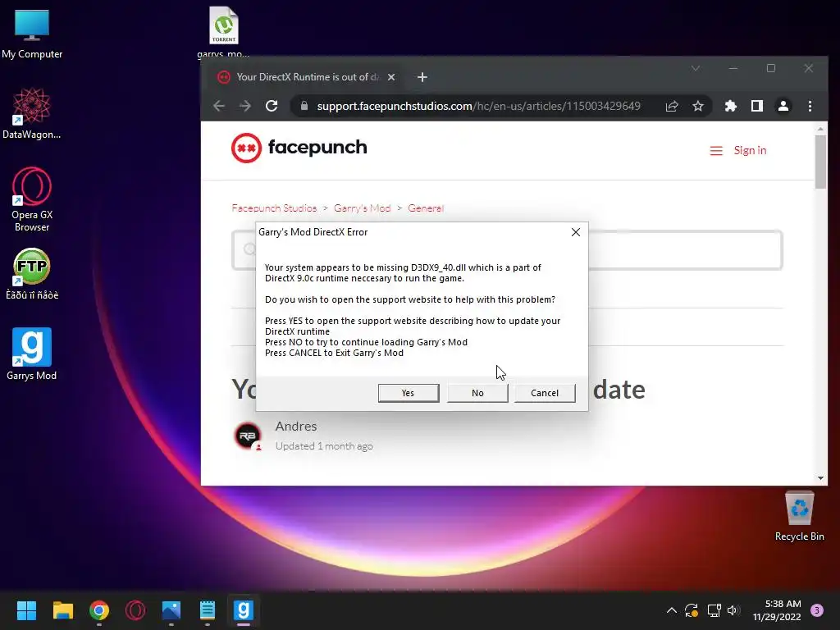Click the page vertical scrollbar thumb

(x=820, y=162)
